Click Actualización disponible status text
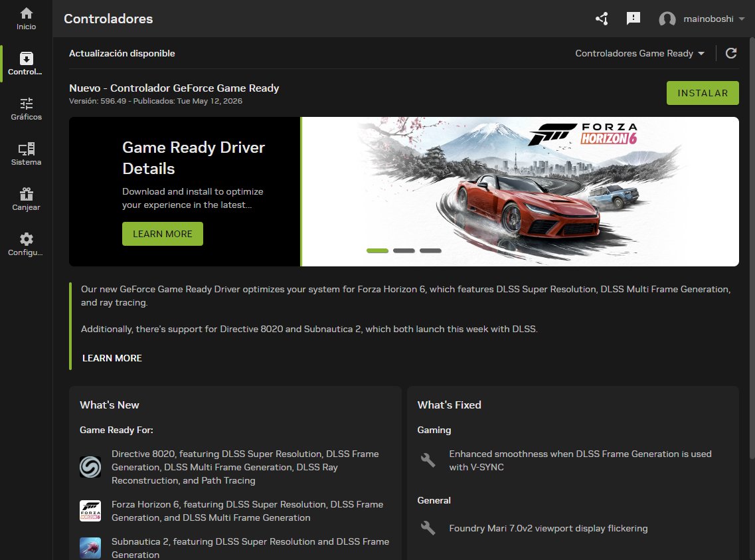The image size is (755, 560). pos(122,53)
